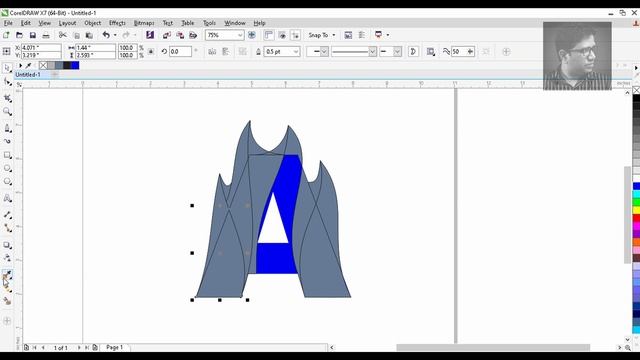Click the rotation angle field
This screenshot has height=360, width=640.
(x=180, y=51)
